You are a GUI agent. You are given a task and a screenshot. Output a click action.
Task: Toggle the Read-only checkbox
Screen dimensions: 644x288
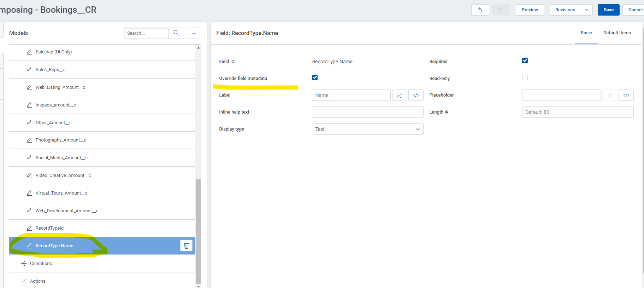click(525, 77)
